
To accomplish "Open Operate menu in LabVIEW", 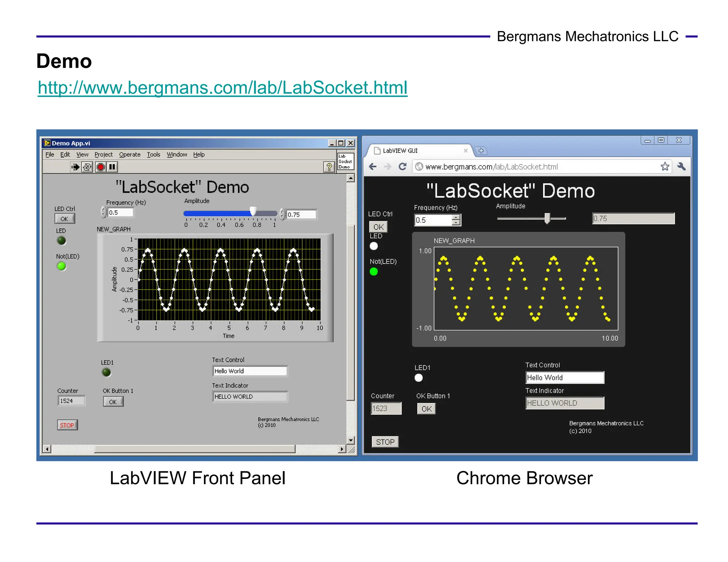I will click(130, 155).
